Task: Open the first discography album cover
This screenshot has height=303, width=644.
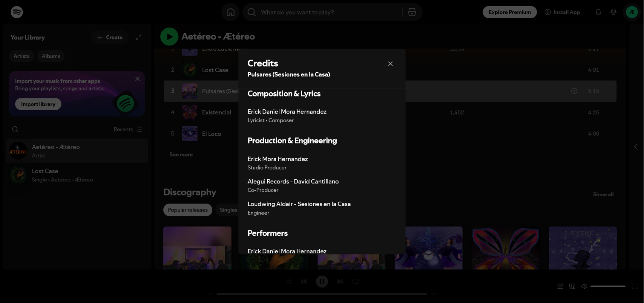Action: pyautogui.click(x=197, y=248)
